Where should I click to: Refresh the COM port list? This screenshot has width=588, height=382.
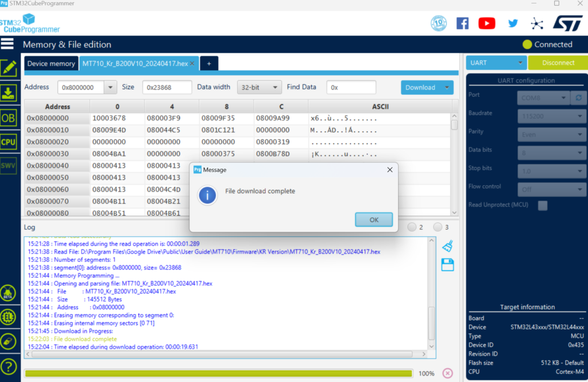[x=579, y=98]
